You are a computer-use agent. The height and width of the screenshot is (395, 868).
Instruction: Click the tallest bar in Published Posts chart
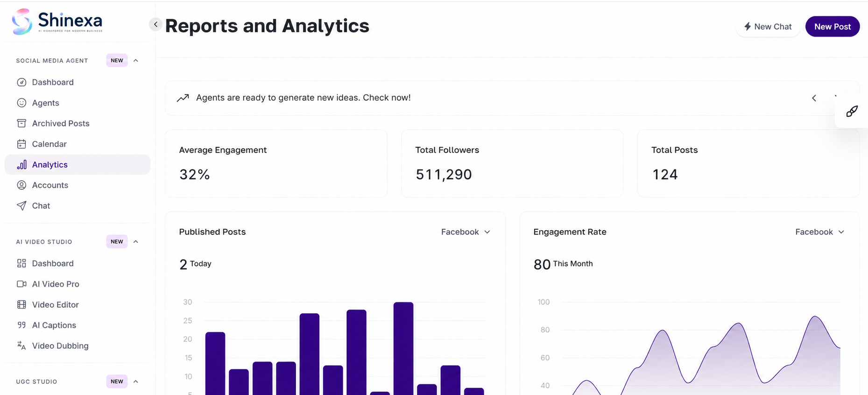coord(403,348)
